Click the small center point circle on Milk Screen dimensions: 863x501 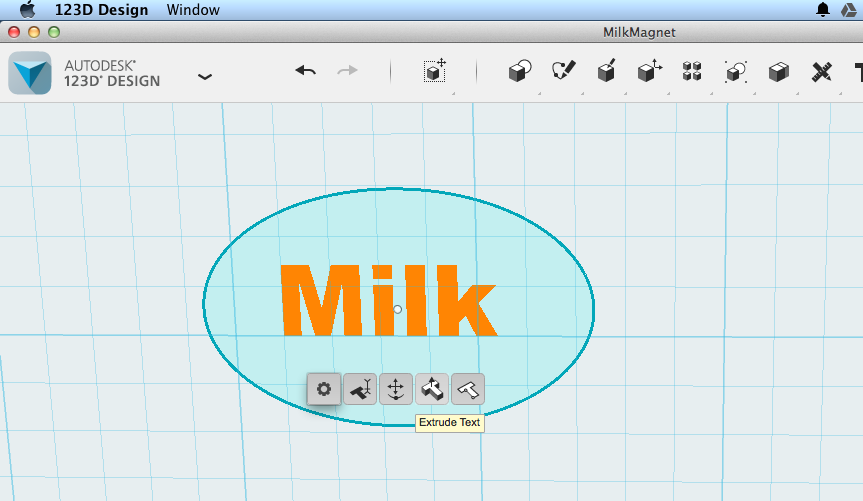397,309
